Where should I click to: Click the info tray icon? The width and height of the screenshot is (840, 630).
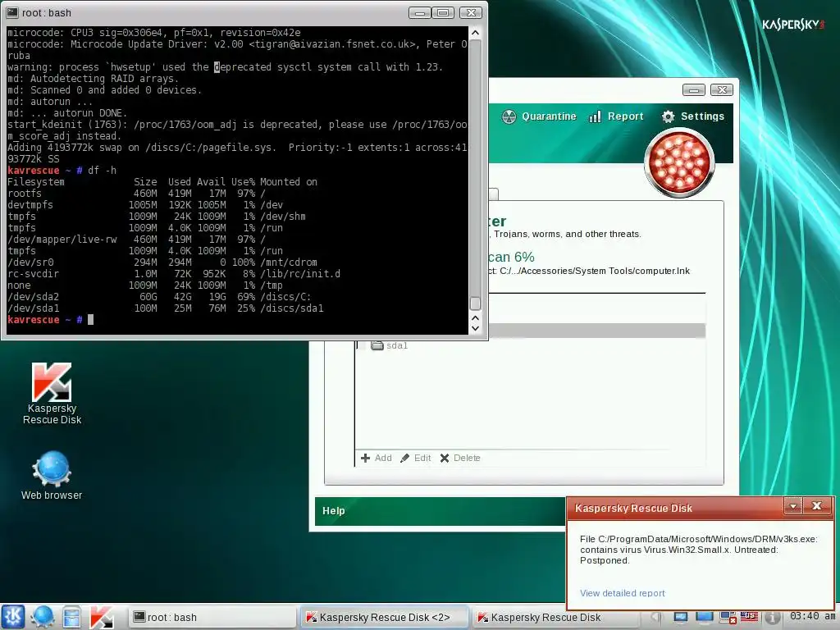click(771, 618)
